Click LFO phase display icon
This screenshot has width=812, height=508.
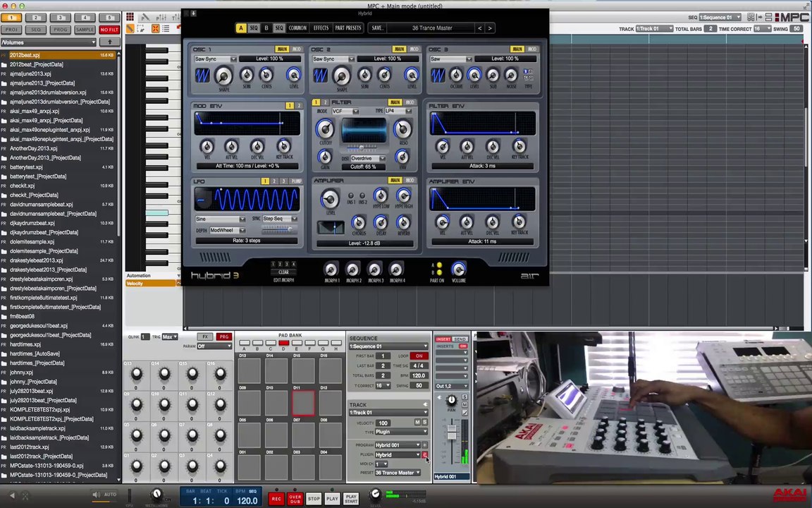[204, 198]
